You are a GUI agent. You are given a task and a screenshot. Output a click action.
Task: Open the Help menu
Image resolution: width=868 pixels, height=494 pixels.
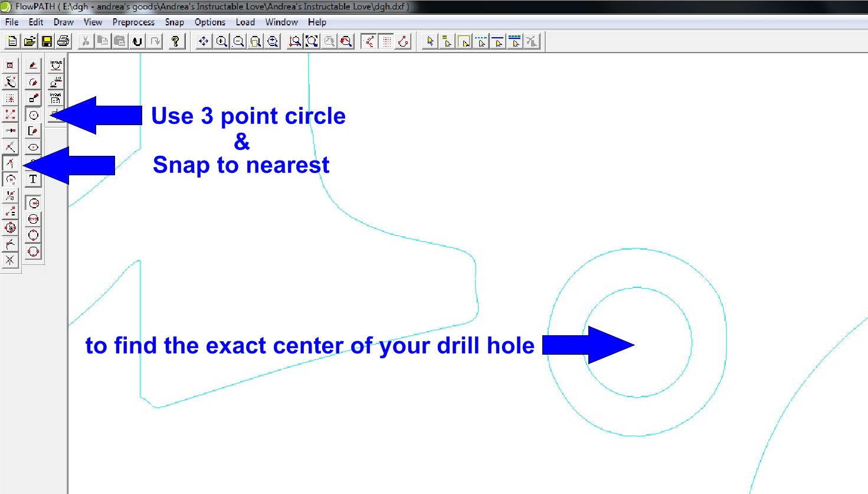317,22
